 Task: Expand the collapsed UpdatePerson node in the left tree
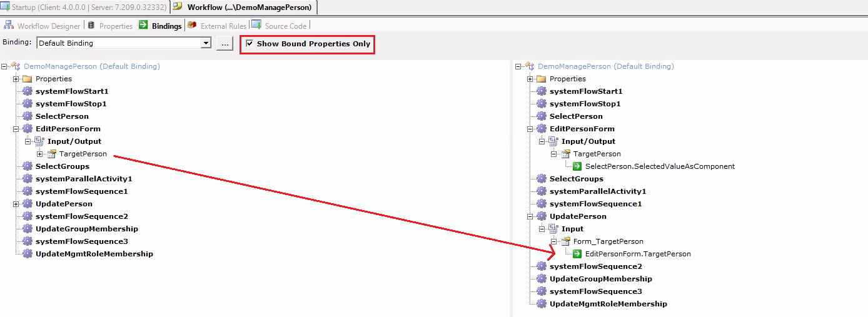pos(16,204)
